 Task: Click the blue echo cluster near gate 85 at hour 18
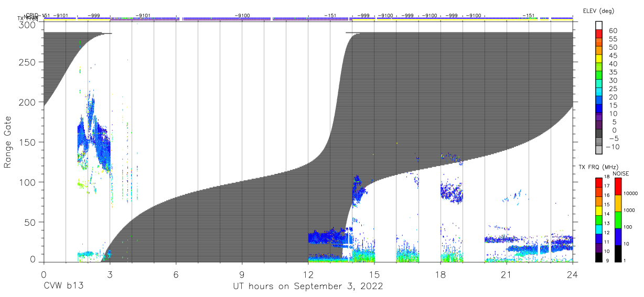(x=452, y=192)
